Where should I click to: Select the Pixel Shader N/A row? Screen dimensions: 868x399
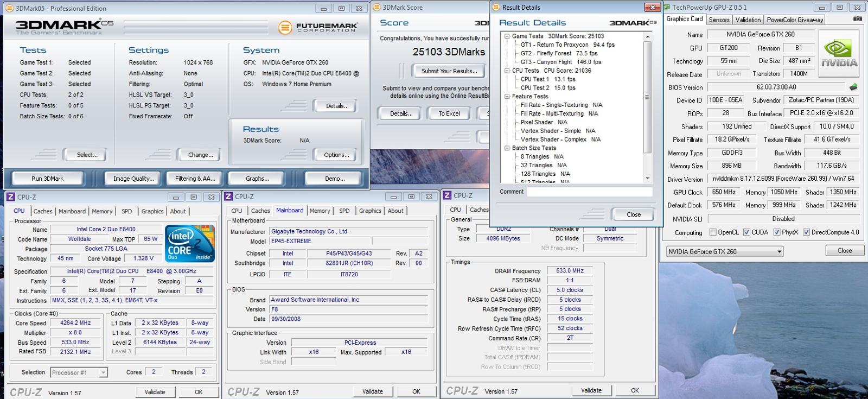pos(544,123)
